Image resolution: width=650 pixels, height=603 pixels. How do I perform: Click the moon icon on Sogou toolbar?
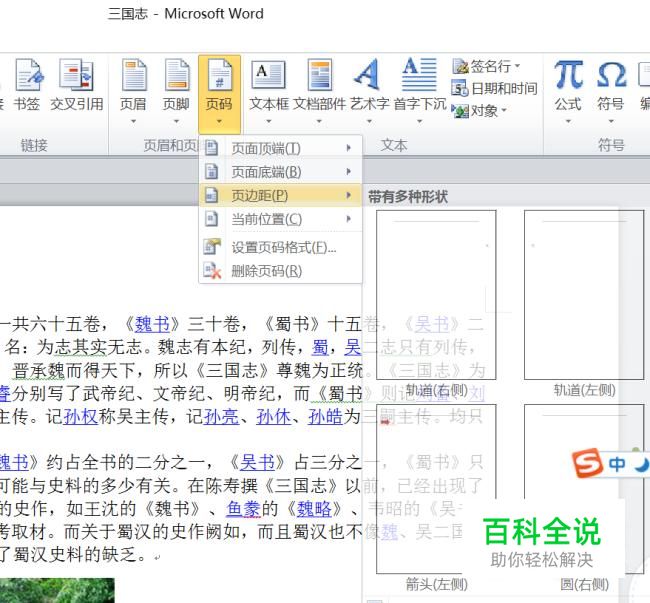pyautogui.click(x=642, y=464)
